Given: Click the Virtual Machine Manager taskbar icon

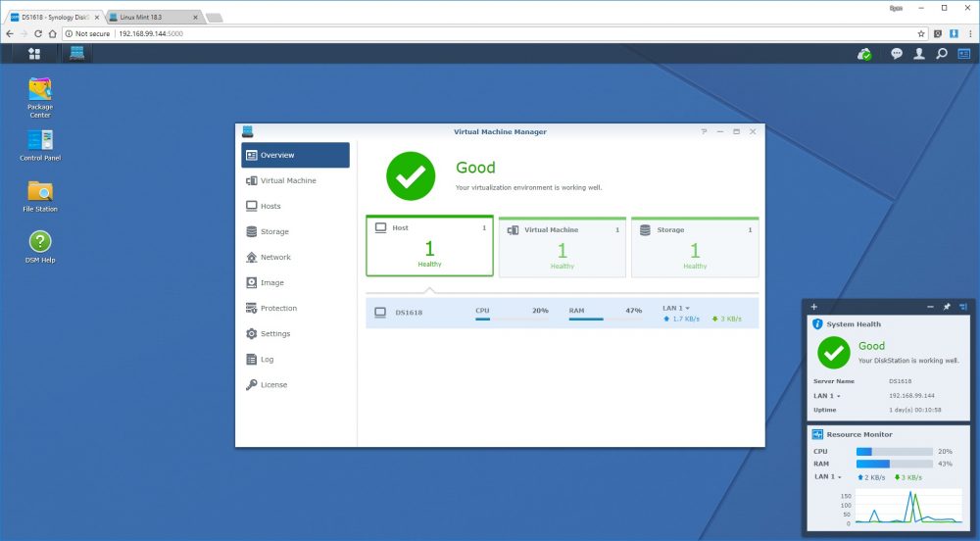Looking at the screenshot, I should (x=76, y=54).
